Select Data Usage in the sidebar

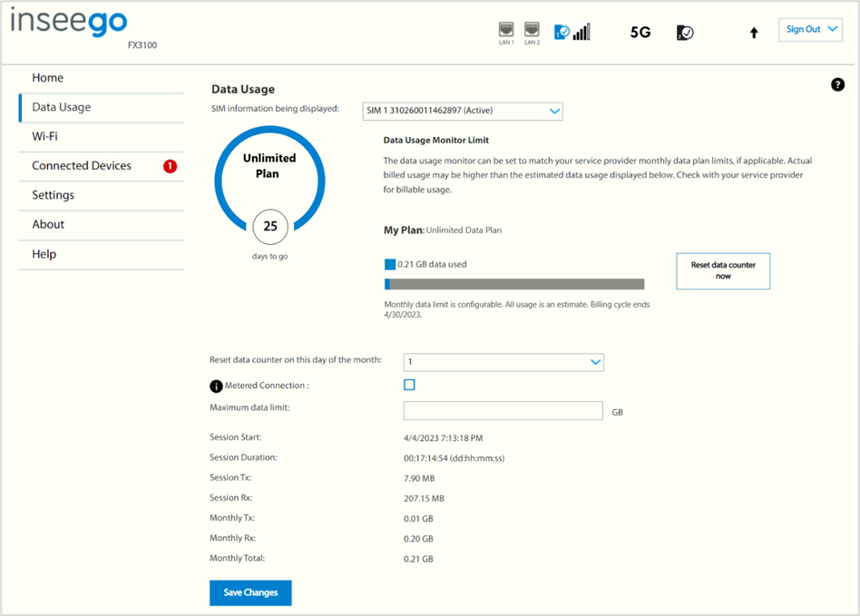101,108
